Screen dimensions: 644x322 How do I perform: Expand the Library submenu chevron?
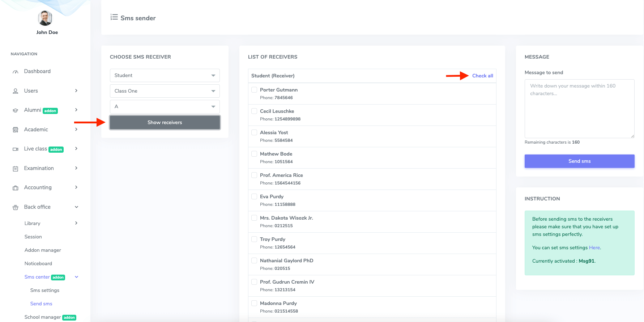(76, 223)
